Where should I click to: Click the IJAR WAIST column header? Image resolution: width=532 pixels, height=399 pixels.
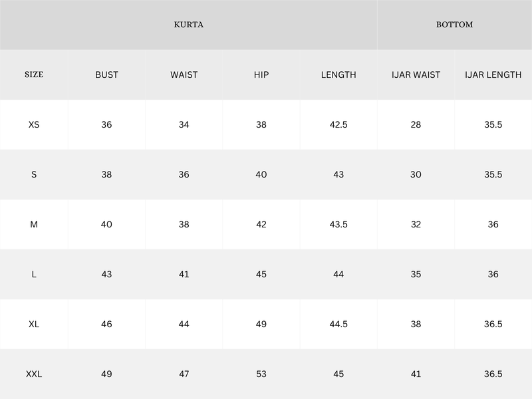pos(416,74)
